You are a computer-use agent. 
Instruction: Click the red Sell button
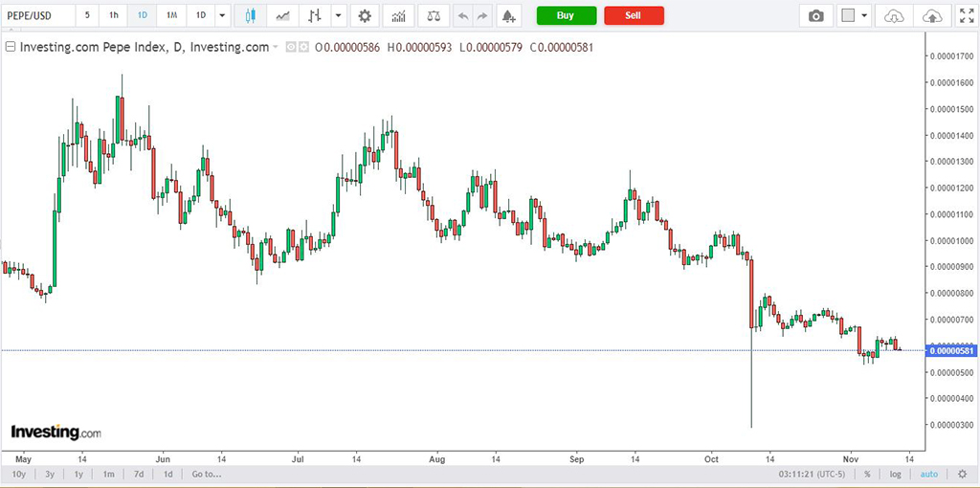634,15
